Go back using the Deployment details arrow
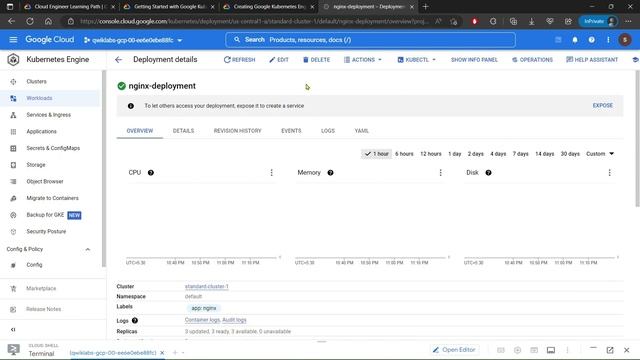Viewport: 640px width, 360px height. 118,60
